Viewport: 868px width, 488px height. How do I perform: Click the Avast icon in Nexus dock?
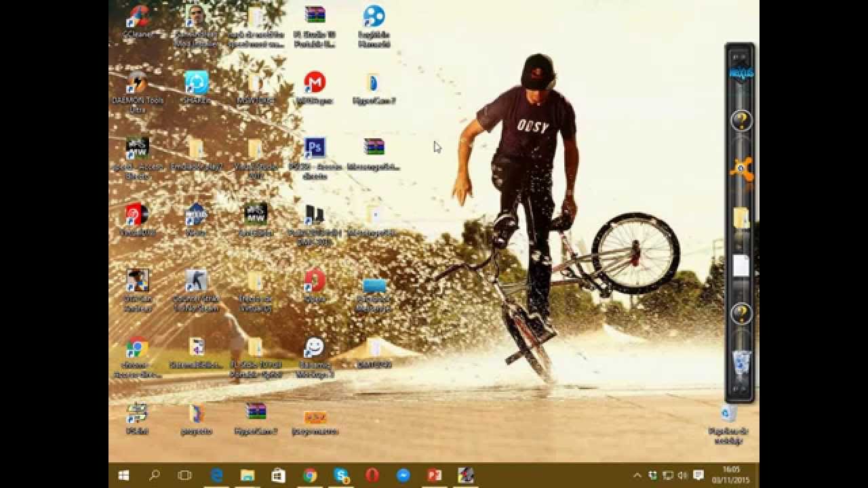741,168
